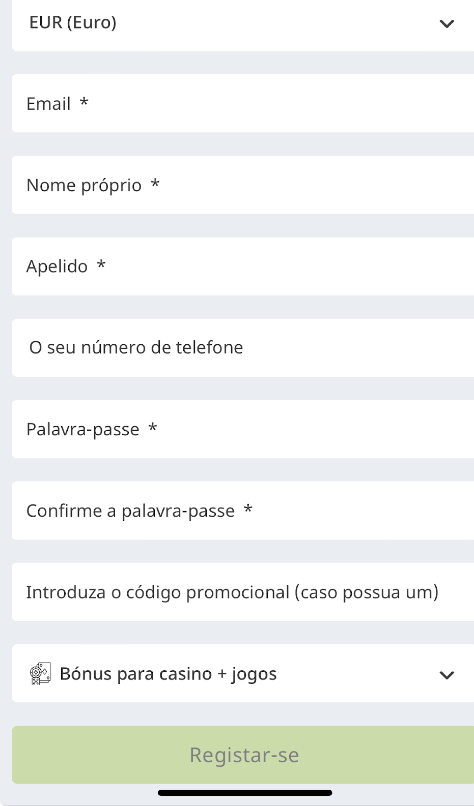Click the asterisk beside Palavra-passe label
The height and width of the screenshot is (806, 474).
153,428
